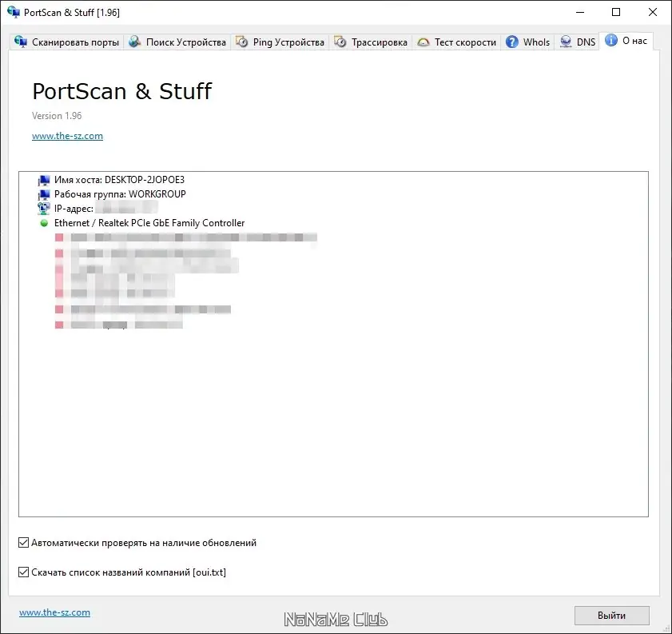Click the blue info icon on О нас
672x634 pixels.
point(611,40)
